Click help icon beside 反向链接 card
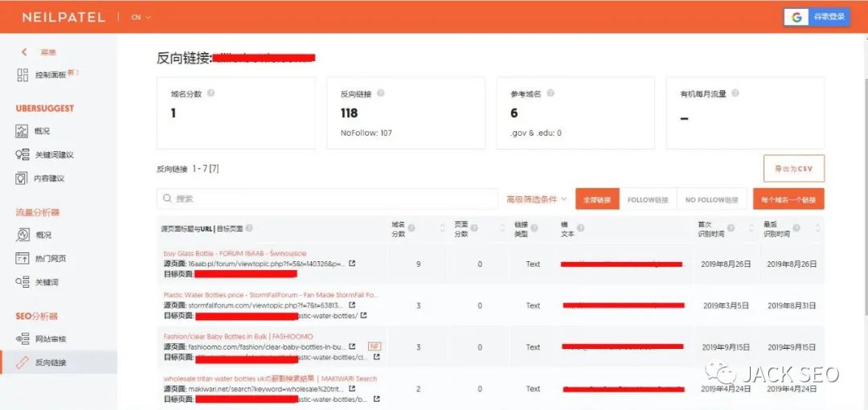The image size is (868, 410). pyautogui.click(x=380, y=93)
